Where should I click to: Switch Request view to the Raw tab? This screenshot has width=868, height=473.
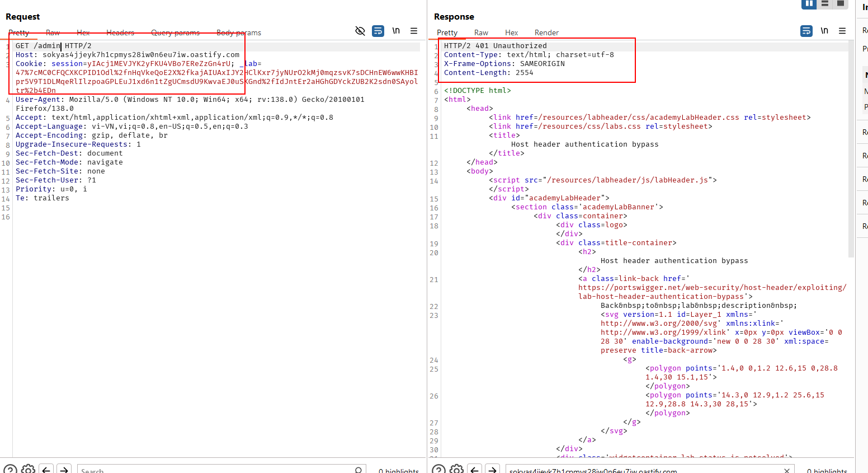pyautogui.click(x=53, y=32)
